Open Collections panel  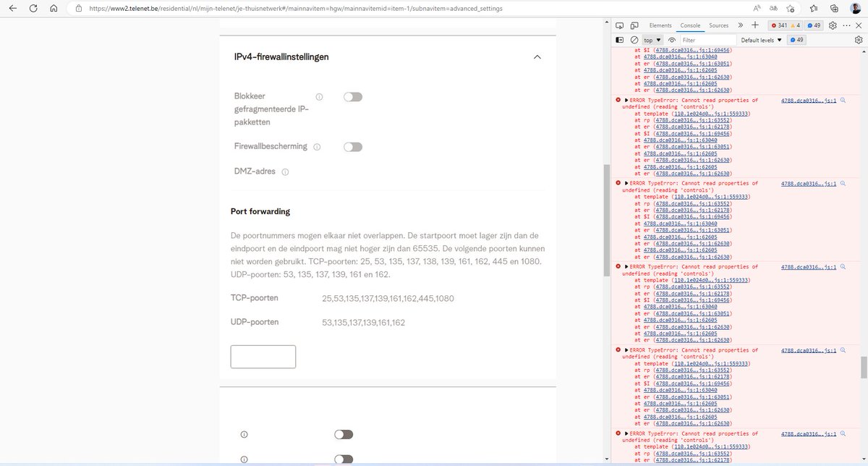point(833,9)
